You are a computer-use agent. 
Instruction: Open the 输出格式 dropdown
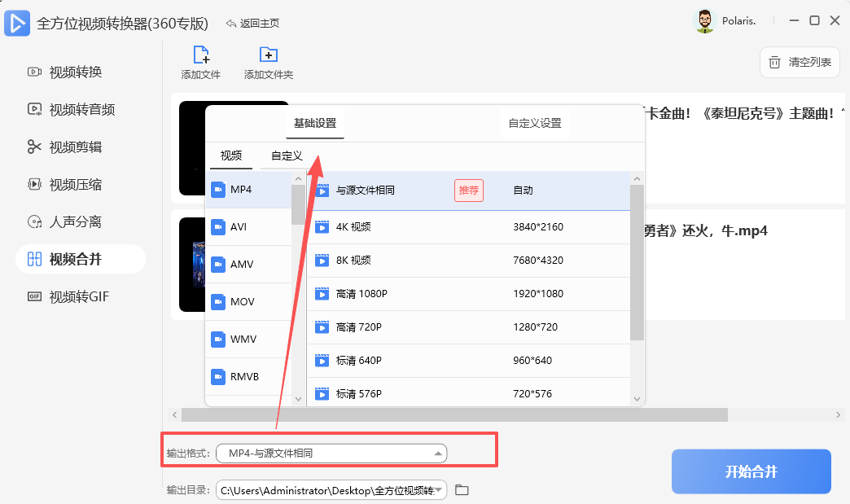point(331,453)
